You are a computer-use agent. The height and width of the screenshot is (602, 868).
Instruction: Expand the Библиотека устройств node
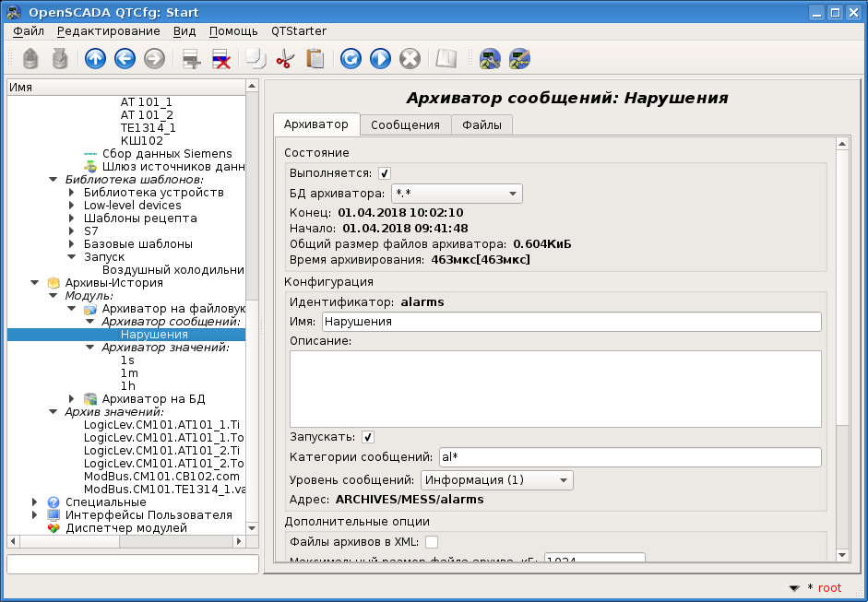pyautogui.click(x=71, y=193)
